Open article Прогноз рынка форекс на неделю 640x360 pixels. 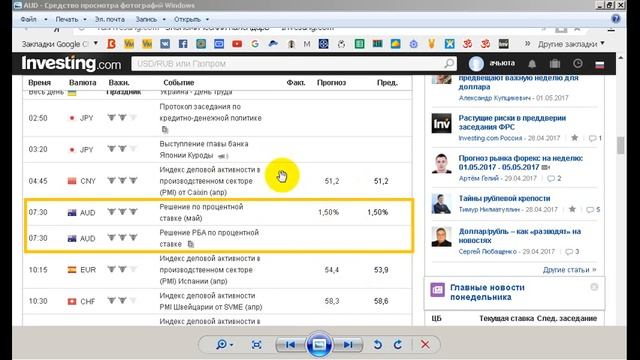(520, 162)
